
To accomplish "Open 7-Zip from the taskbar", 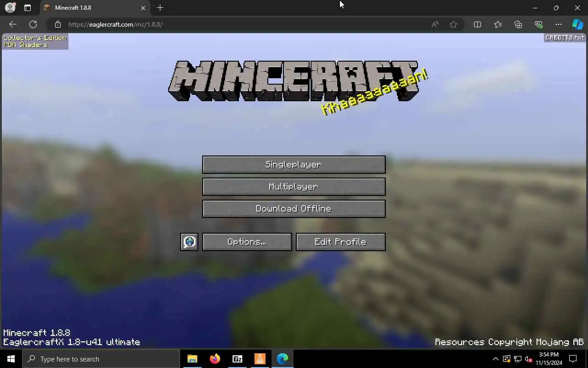I will (x=237, y=359).
